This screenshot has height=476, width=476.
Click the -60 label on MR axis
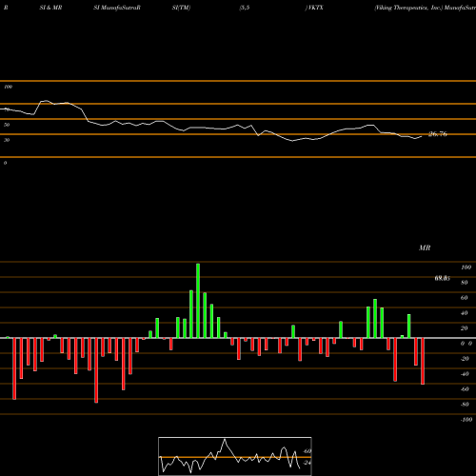[x=465, y=389]
